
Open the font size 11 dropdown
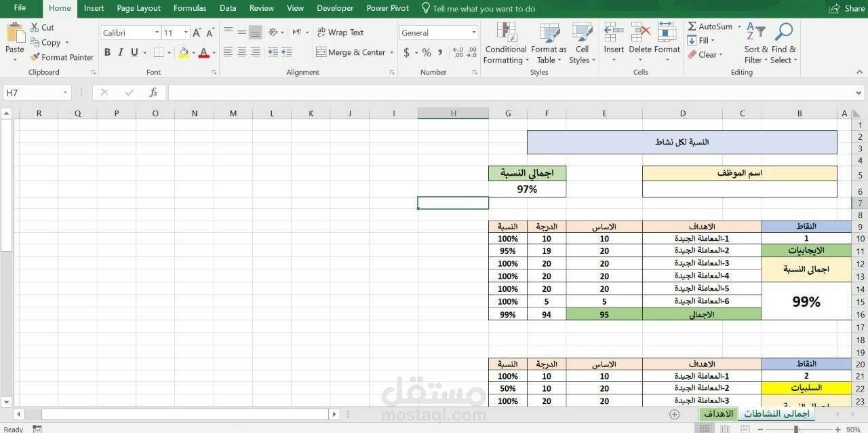186,33
